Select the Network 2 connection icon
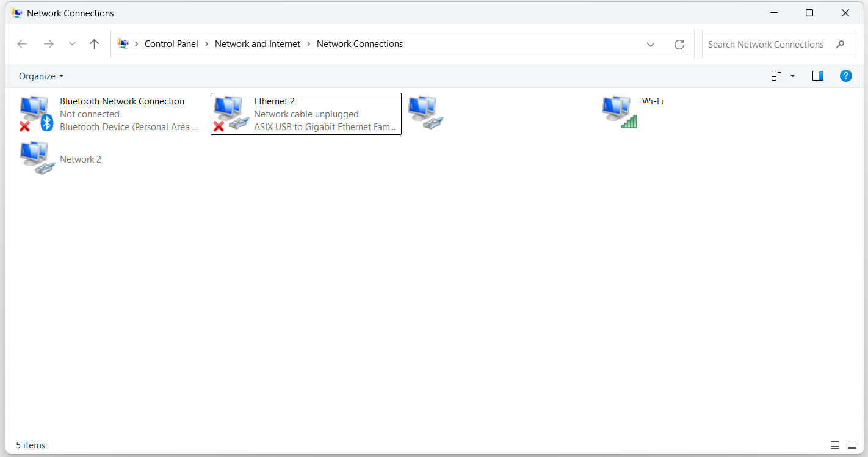Screen dimensions: 868x457 35,157
